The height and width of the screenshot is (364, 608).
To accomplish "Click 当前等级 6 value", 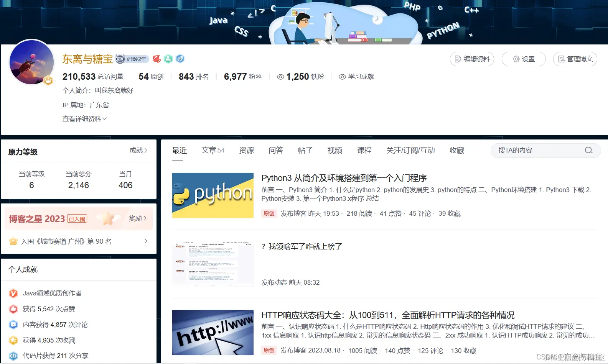I will click(32, 185).
